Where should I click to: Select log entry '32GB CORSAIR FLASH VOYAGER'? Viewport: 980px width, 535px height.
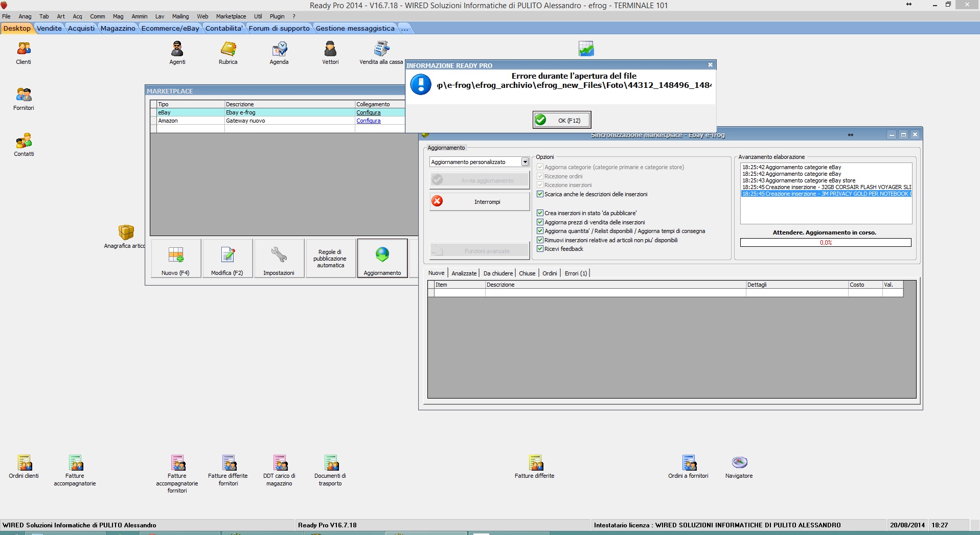pyautogui.click(x=827, y=187)
